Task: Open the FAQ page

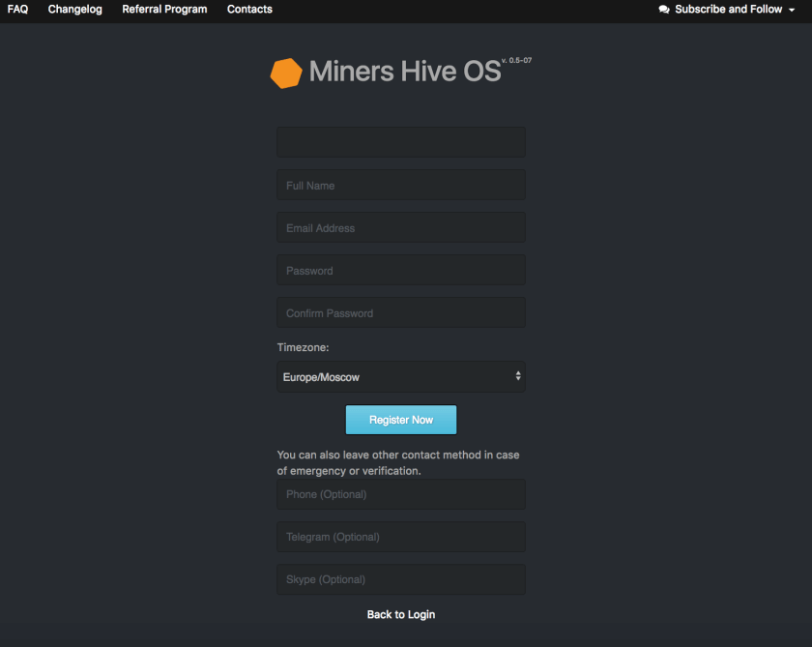Action: 17,10
